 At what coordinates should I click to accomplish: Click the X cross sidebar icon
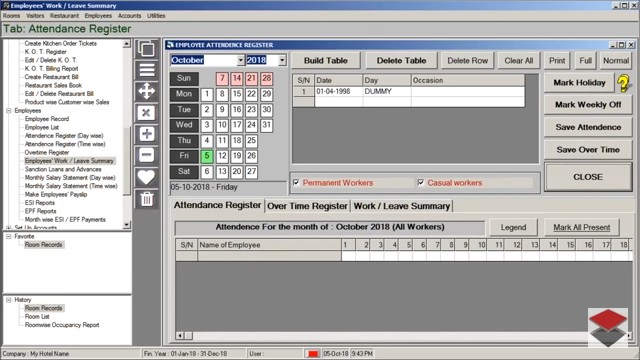tap(147, 113)
